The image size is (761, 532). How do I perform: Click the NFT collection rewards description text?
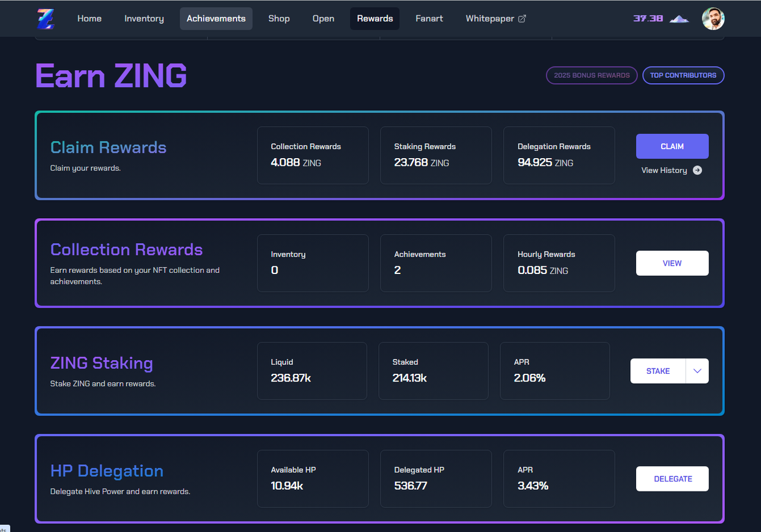click(x=135, y=276)
